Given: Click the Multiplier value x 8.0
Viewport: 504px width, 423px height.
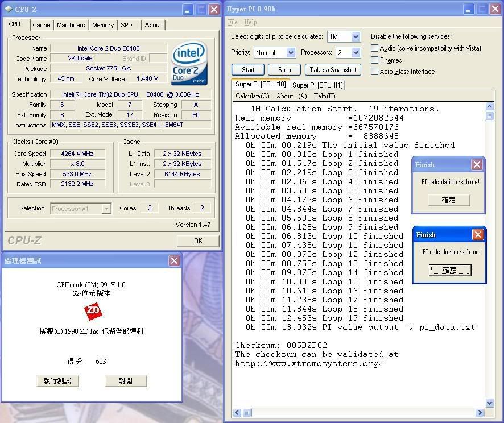Looking at the screenshot, I should coord(77,164).
